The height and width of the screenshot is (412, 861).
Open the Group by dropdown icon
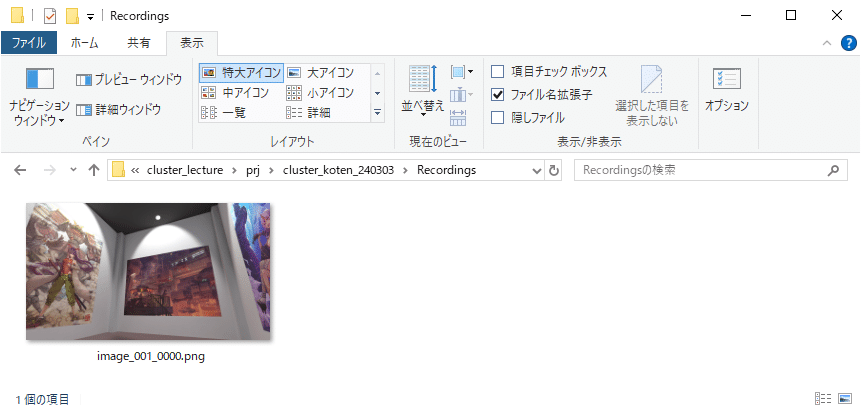462,71
